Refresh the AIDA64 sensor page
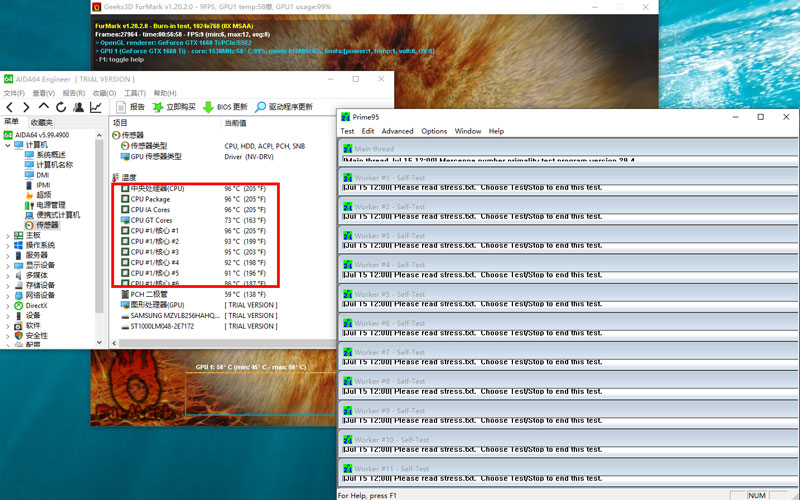800x500 pixels. tap(61, 107)
